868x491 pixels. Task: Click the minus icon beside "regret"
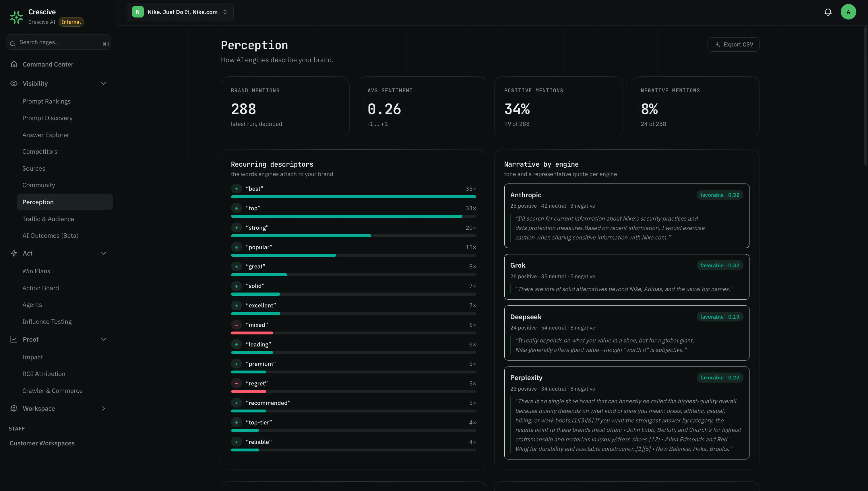[x=236, y=383]
